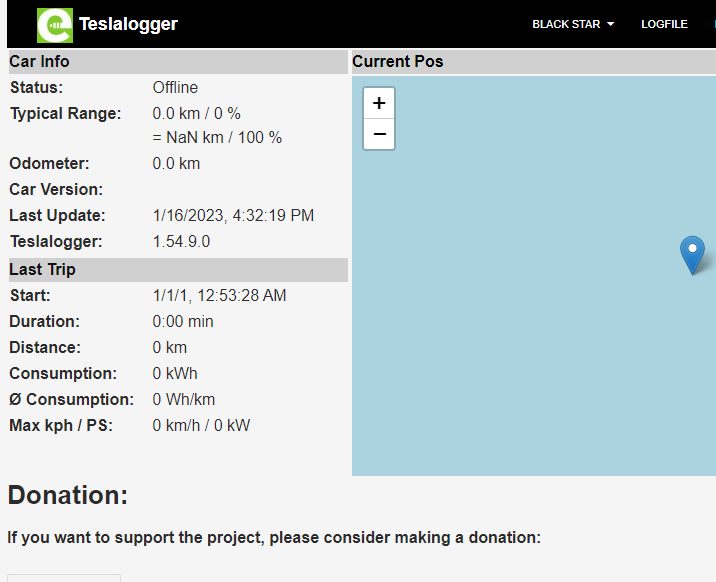Select the Duration 0:00 min value

183,321
